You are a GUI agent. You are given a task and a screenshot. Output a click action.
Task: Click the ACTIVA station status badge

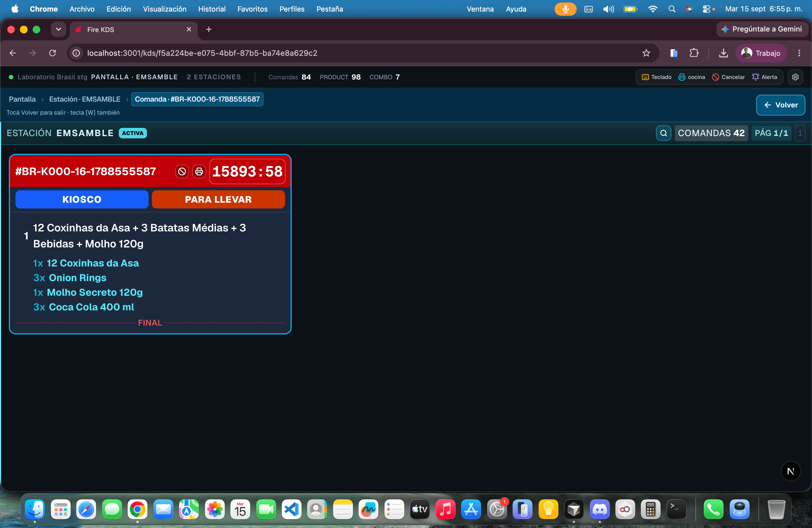[133, 133]
